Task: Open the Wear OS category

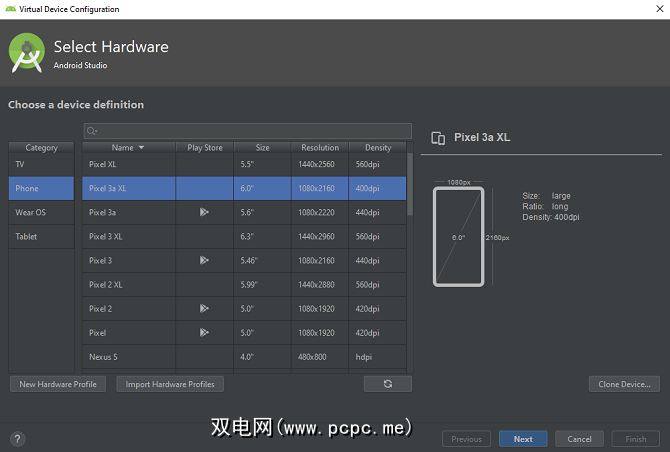Action: coord(41,212)
